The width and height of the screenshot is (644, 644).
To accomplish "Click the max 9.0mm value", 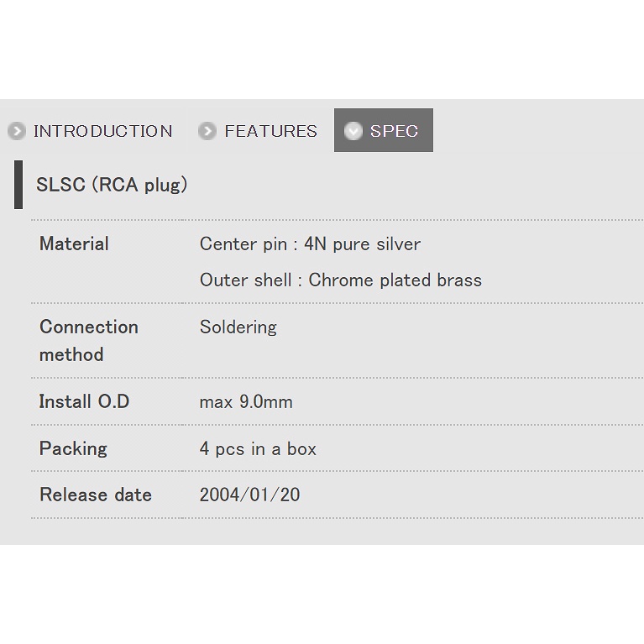I will point(246,402).
